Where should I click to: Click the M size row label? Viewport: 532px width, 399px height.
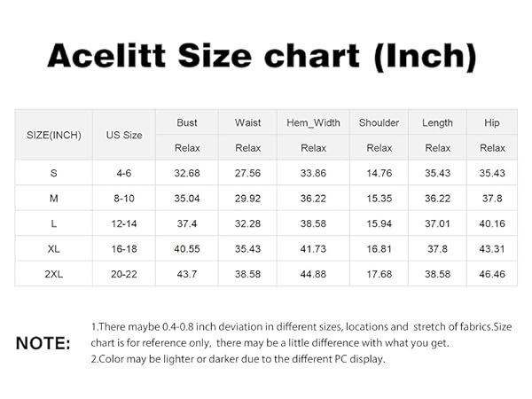pyautogui.click(x=53, y=198)
